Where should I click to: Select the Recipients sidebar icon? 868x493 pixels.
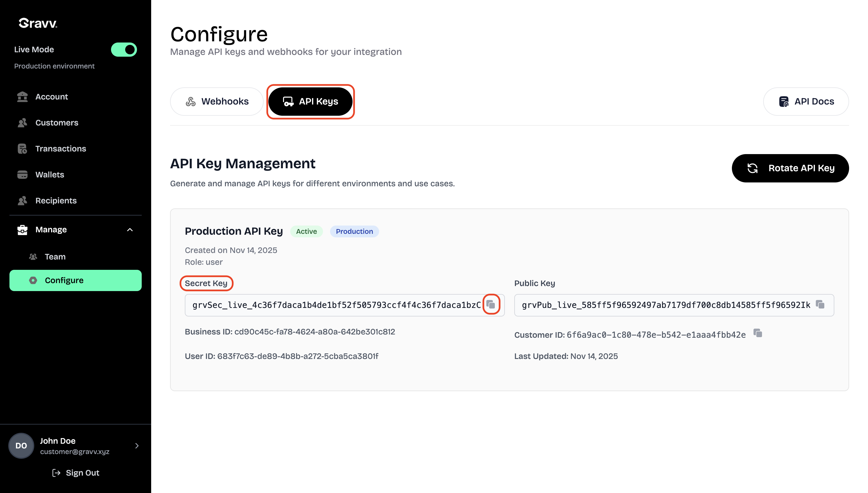click(22, 200)
